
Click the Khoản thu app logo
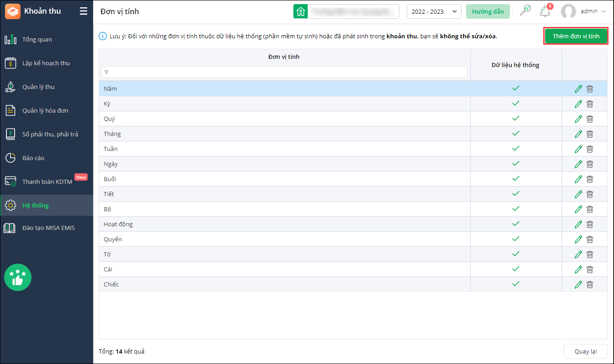(x=12, y=11)
